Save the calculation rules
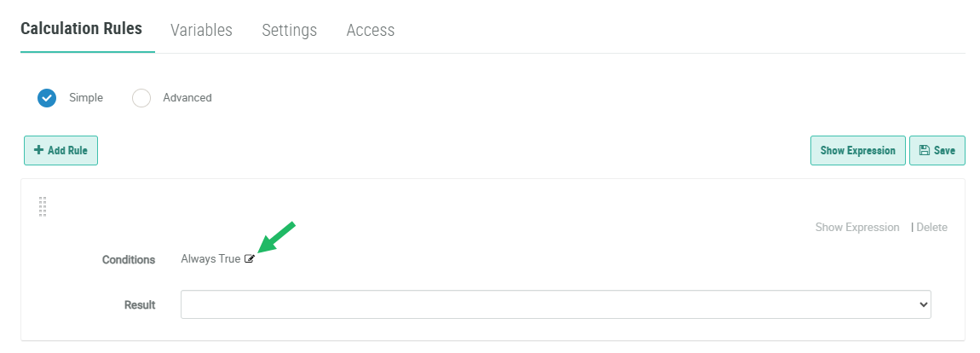The width and height of the screenshot is (980, 353). tap(937, 150)
